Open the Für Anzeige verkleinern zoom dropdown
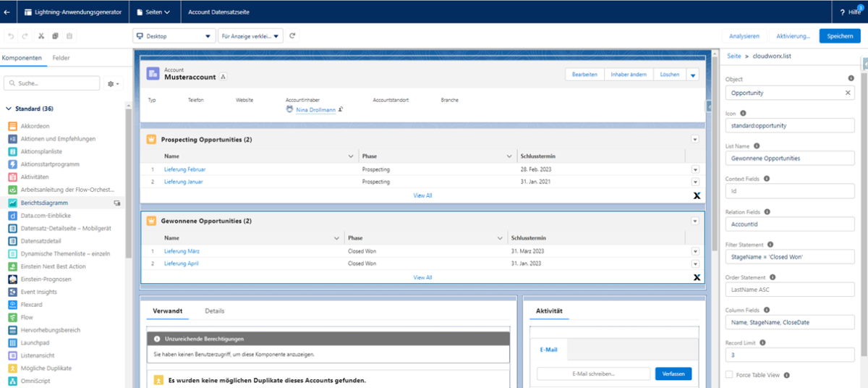The image size is (868, 388). 250,35
